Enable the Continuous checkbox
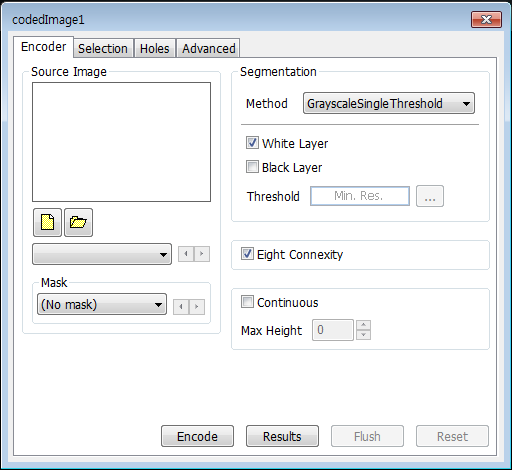 click(247, 302)
